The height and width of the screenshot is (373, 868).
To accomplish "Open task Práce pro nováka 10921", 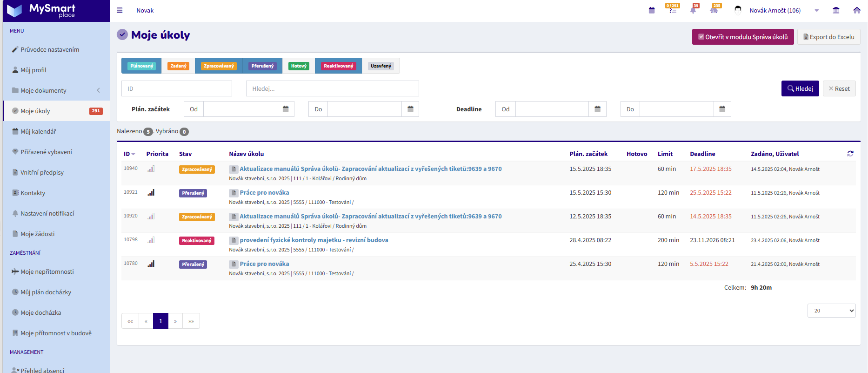I will (x=264, y=193).
